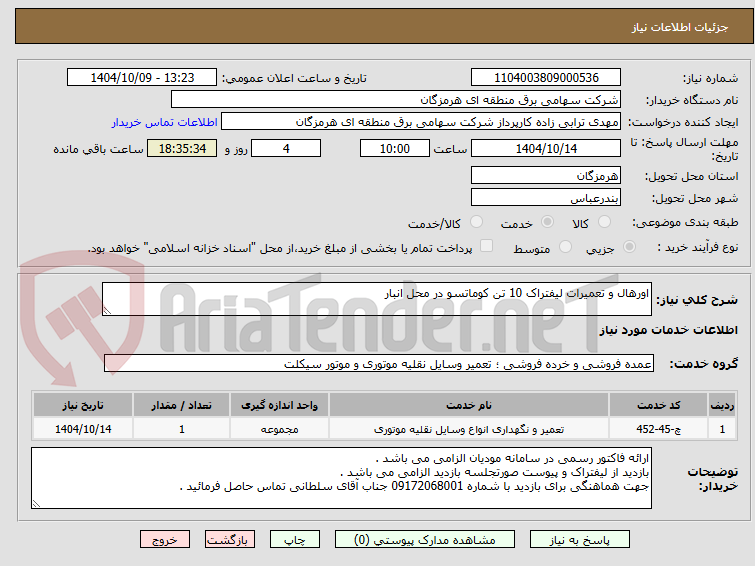Click the چاپ print button
The width and height of the screenshot is (755, 566).
[x=295, y=540]
